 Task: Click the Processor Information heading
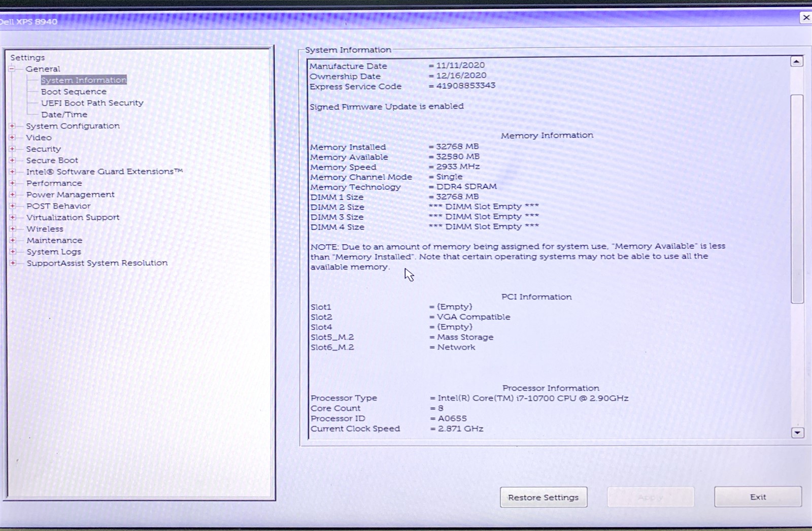tap(551, 388)
